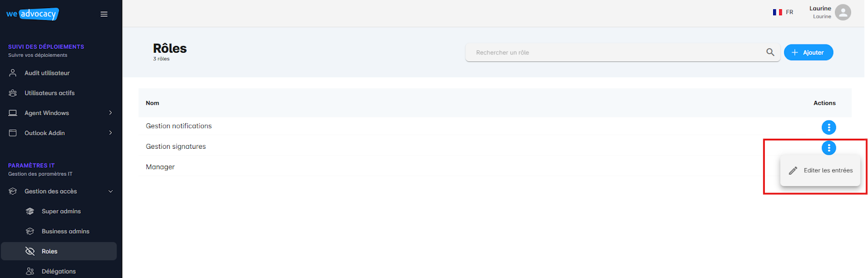Click the pencil icon in the popup
The height and width of the screenshot is (278, 868).
(x=793, y=170)
